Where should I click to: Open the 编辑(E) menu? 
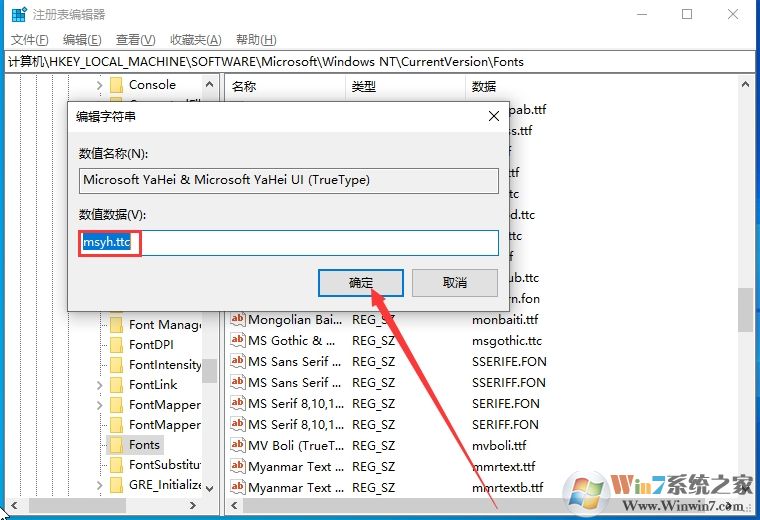coord(82,39)
